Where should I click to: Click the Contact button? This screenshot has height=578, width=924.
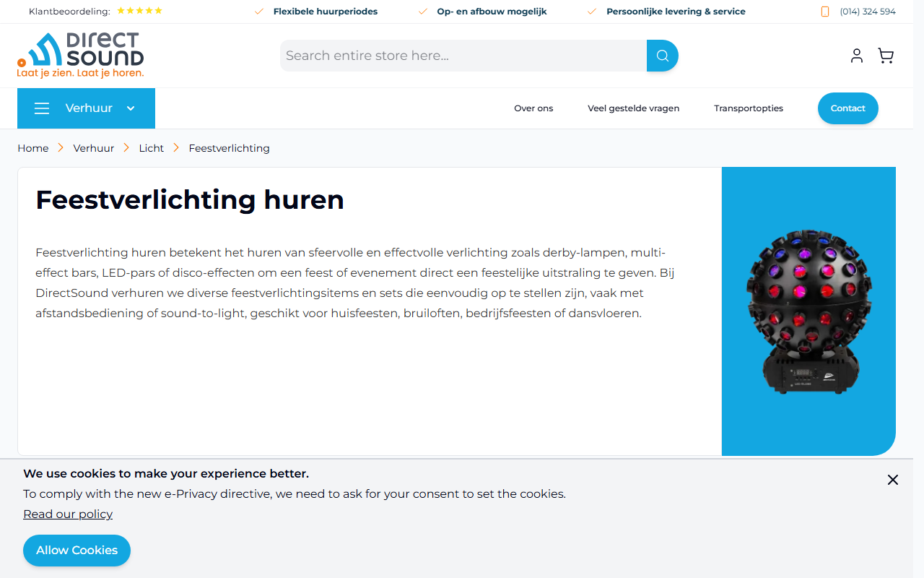coord(848,108)
